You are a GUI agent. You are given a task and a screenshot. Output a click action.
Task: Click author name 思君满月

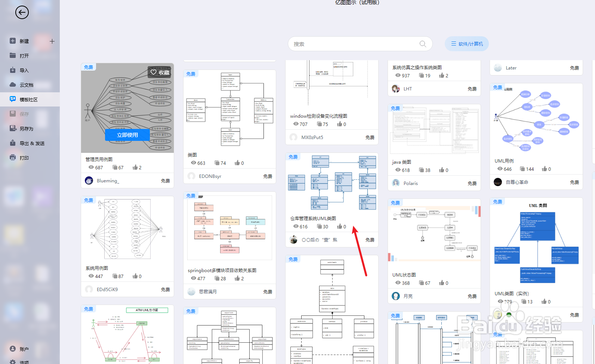pyautogui.click(x=208, y=291)
